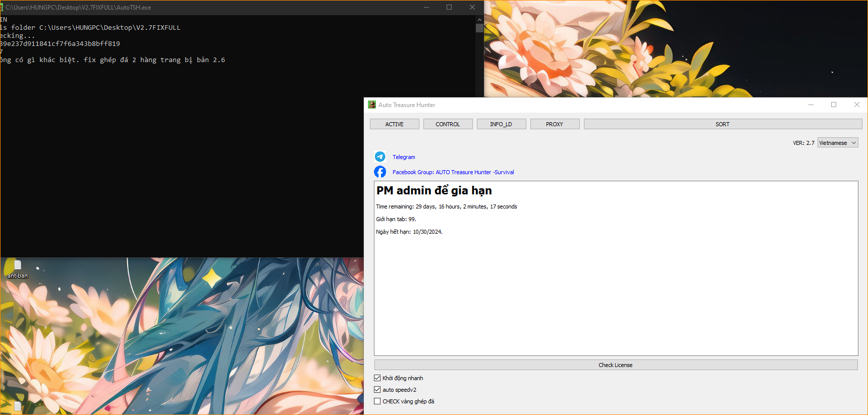
Task: Uncheck the auto speedv2 option
Action: [x=377, y=390]
